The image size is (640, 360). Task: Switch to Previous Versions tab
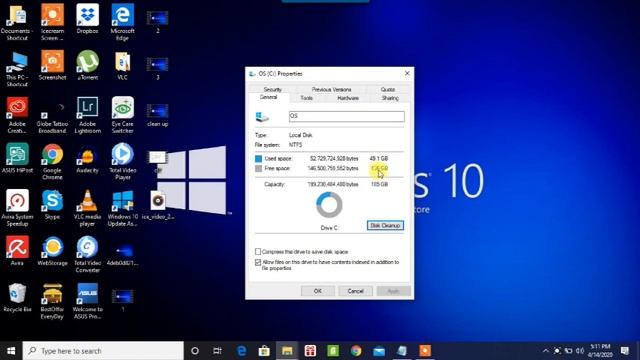331,89
